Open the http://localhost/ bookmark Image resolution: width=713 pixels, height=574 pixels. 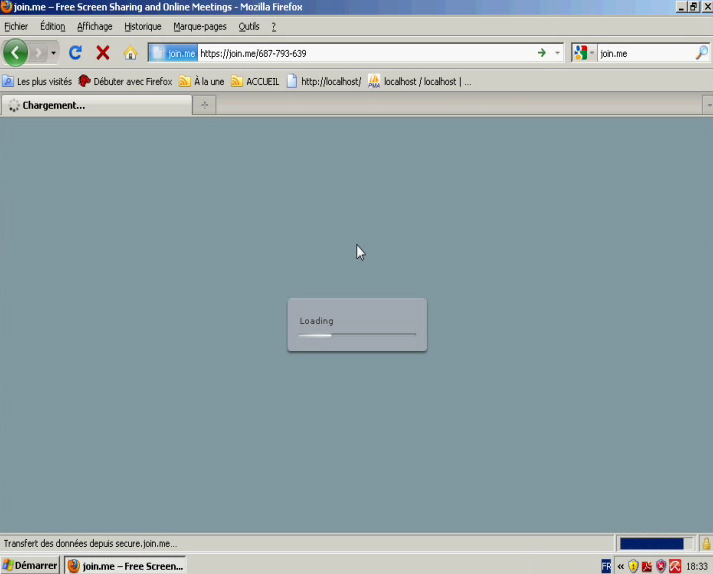(324, 81)
